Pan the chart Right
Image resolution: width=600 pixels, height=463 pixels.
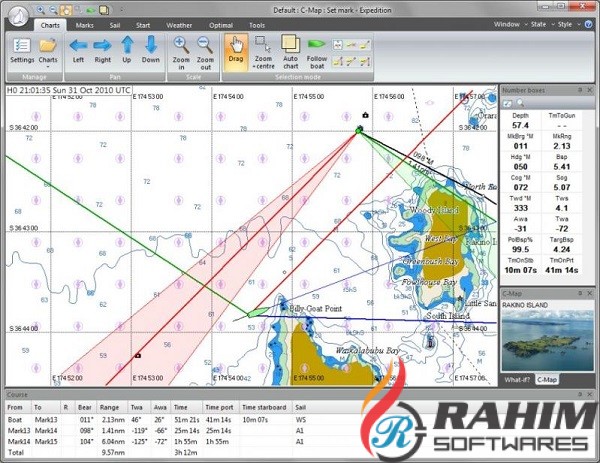pos(103,51)
